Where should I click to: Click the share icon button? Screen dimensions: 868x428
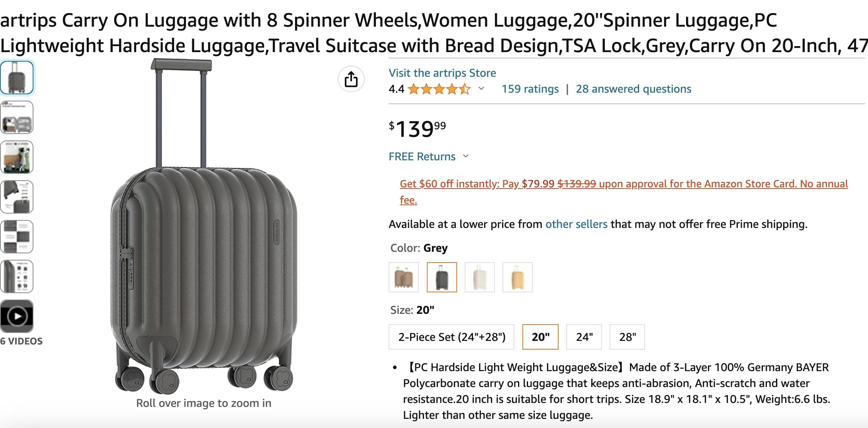pos(351,79)
